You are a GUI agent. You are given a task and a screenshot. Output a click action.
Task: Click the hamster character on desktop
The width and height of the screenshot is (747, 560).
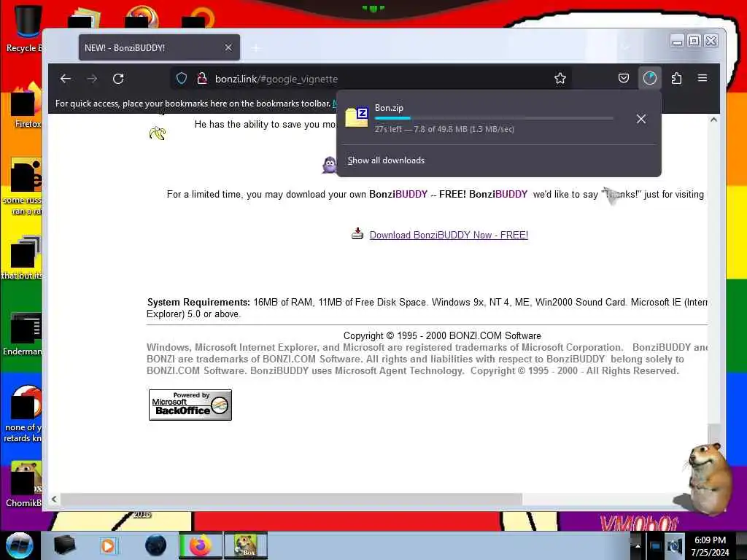click(x=707, y=478)
